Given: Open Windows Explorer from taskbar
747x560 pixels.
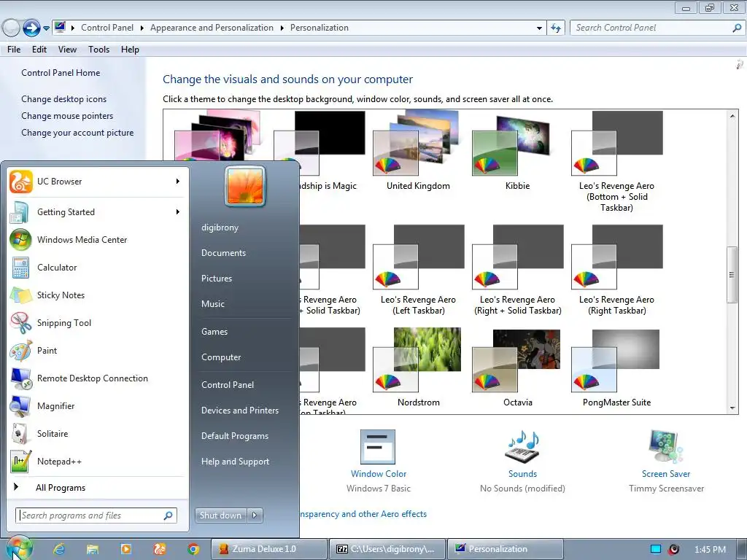Looking at the screenshot, I should [x=93, y=549].
